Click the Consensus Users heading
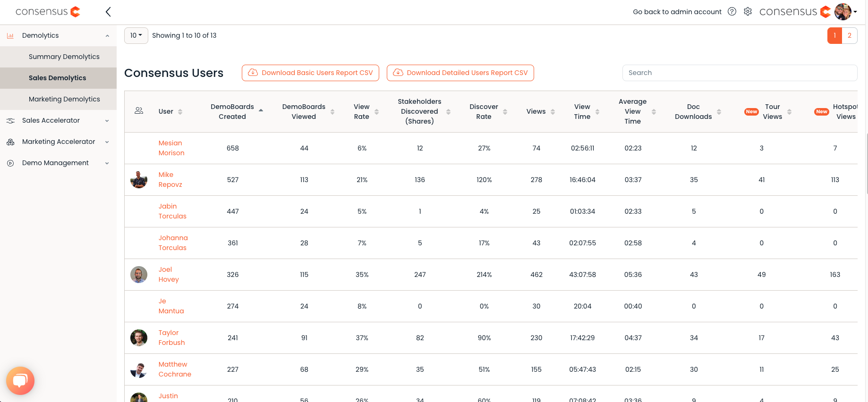The image size is (868, 402). (174, 73)
